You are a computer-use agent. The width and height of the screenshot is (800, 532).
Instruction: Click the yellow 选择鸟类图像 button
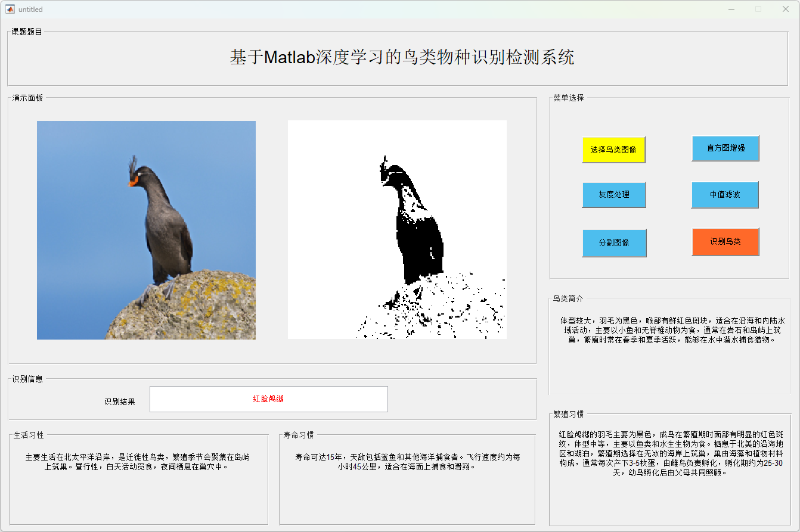pyautogui.click(x=613, y=150)
